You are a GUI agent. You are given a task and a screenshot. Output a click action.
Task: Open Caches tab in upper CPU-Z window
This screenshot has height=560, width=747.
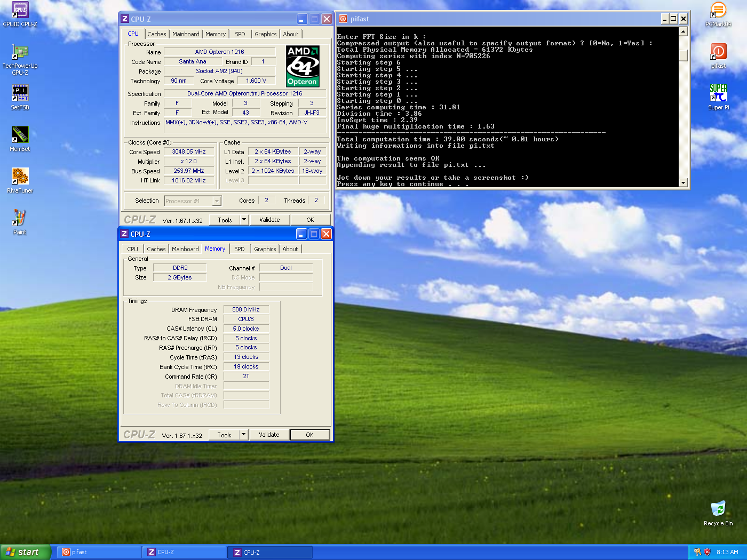157,34
